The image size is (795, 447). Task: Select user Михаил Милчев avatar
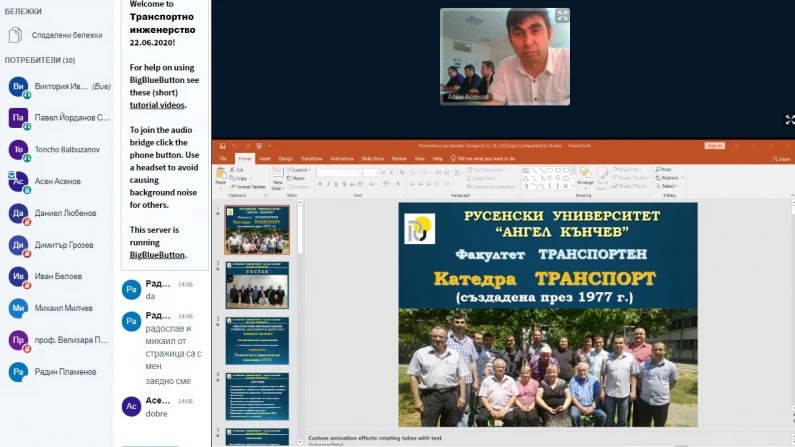point(18,308)
